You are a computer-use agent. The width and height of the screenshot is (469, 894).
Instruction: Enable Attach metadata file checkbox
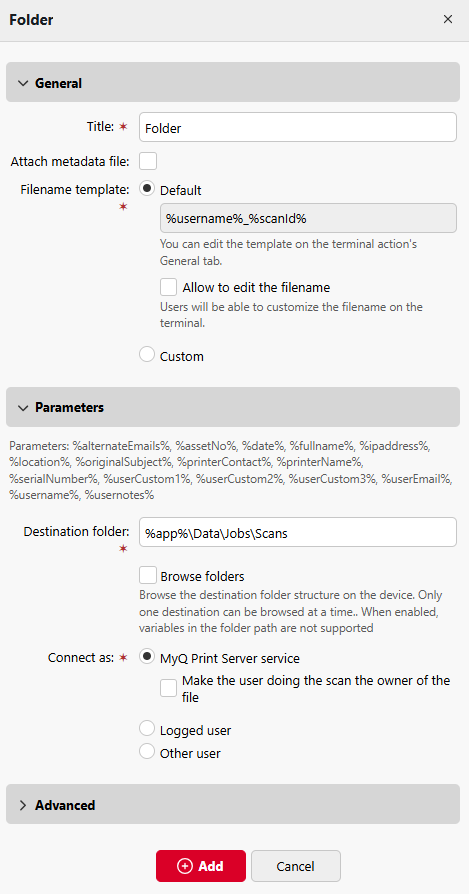[x=148, y=161]
